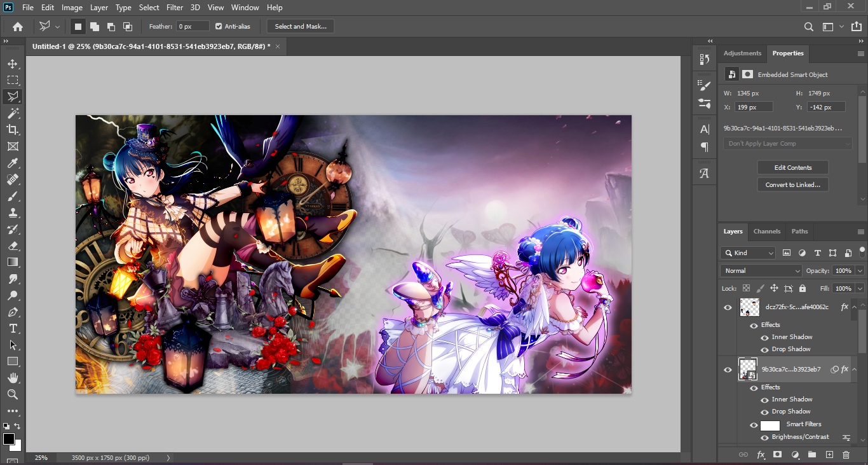Viewport: 868px width, 465px height.
Task: Hide the 9b30ca7c...b3923eb7 layer
Action: pyautogui.click(x=728, y=370)
